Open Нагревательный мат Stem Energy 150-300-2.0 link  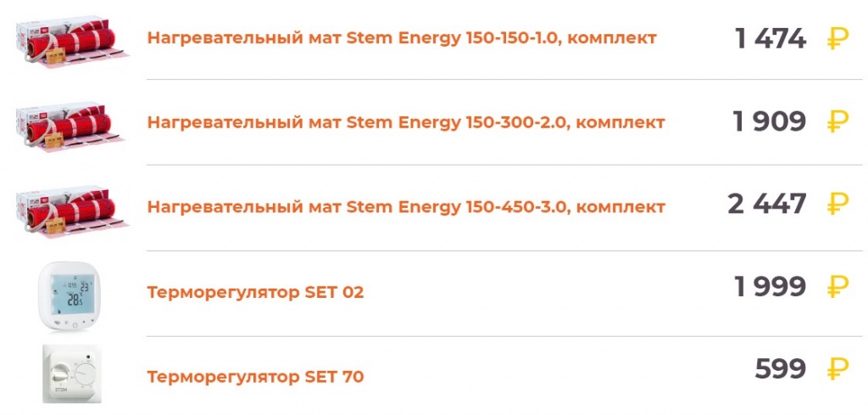[406, 122]
